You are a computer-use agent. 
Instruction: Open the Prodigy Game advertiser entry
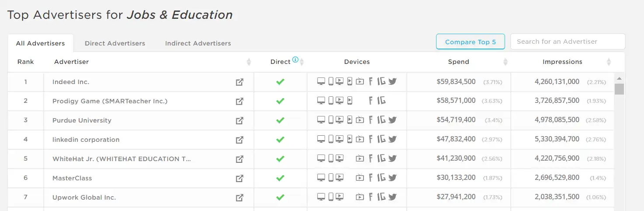pos(110,101)
